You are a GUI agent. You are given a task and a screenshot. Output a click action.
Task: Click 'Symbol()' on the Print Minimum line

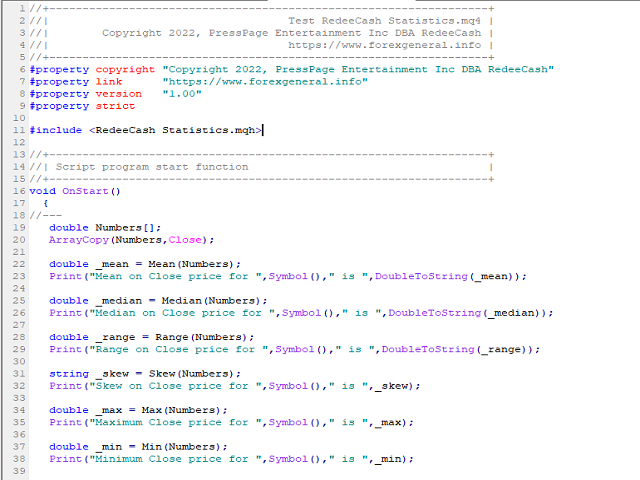[x=295, y=459]
